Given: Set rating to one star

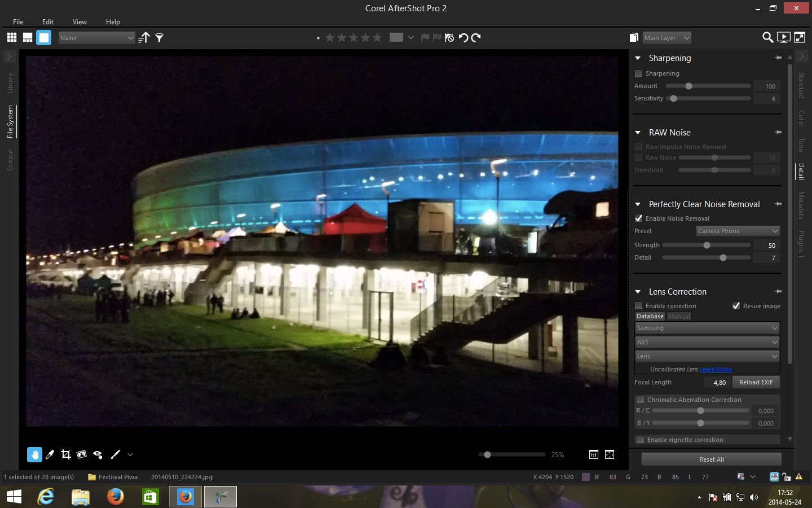Looking at the screenshot, I should tap(330, 38).
